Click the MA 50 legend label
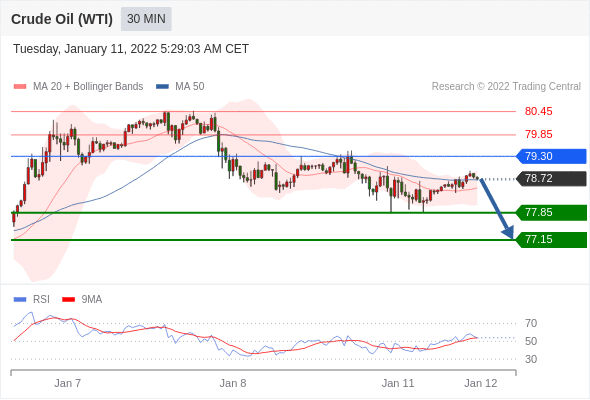The image size is (590, 400). point(190,87)
